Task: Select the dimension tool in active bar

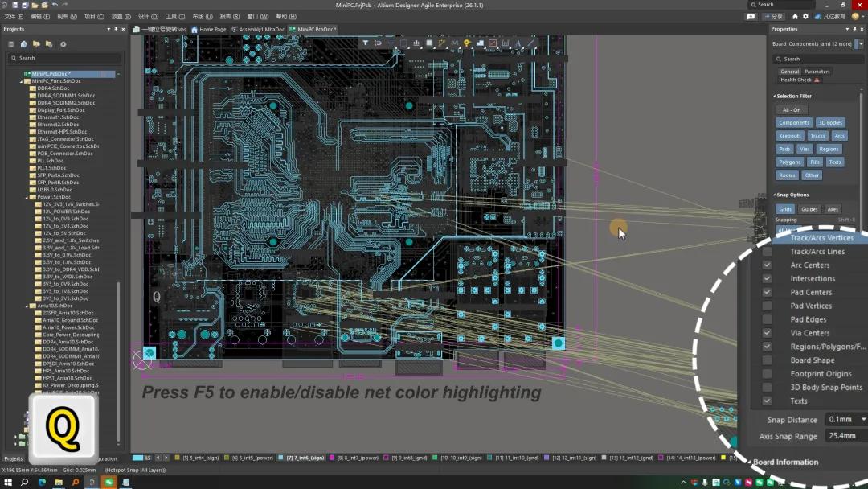Action: [506, 43]
